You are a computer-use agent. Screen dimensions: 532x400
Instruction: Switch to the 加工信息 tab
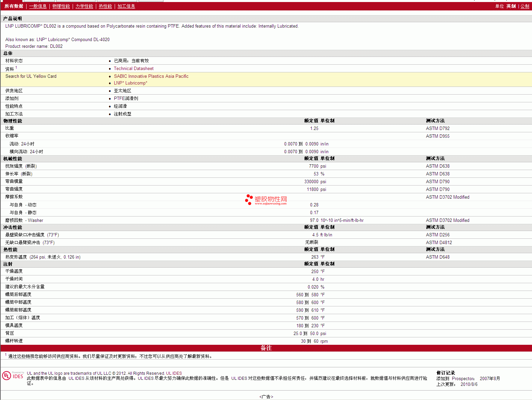[x=126, y=6]
